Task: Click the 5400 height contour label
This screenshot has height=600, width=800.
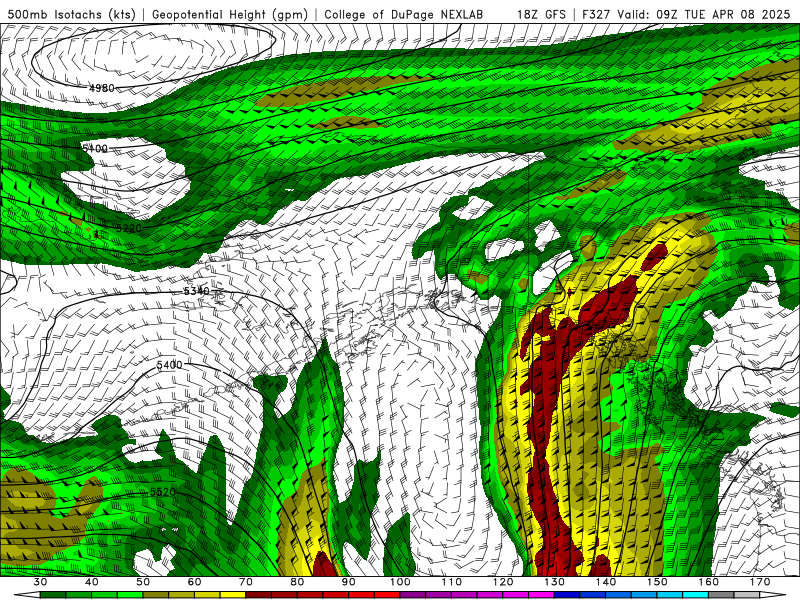Action: [169, 365]
